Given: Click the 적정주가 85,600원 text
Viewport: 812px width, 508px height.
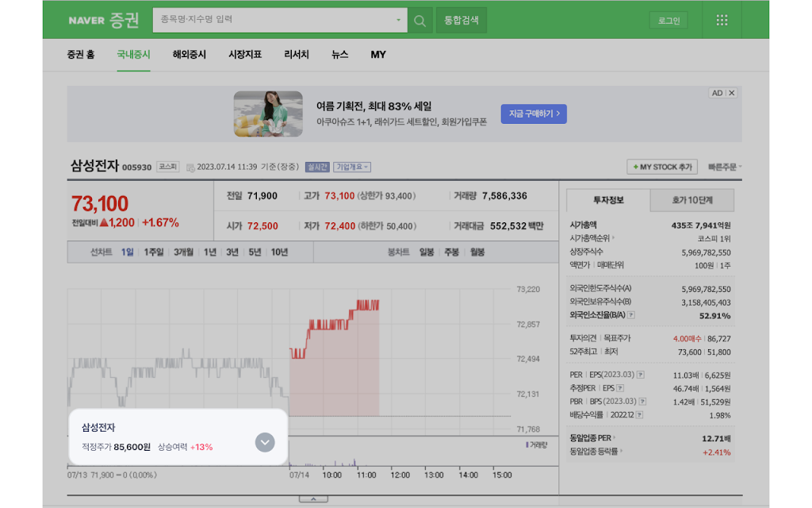Looking at the screenshot, I should tap(116, 447).
